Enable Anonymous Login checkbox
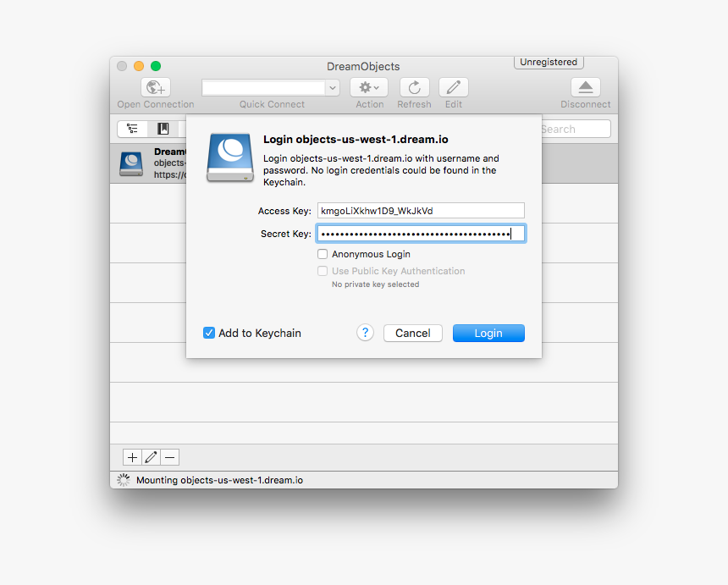Screen dimensions: 728x585 pos(323,254)
